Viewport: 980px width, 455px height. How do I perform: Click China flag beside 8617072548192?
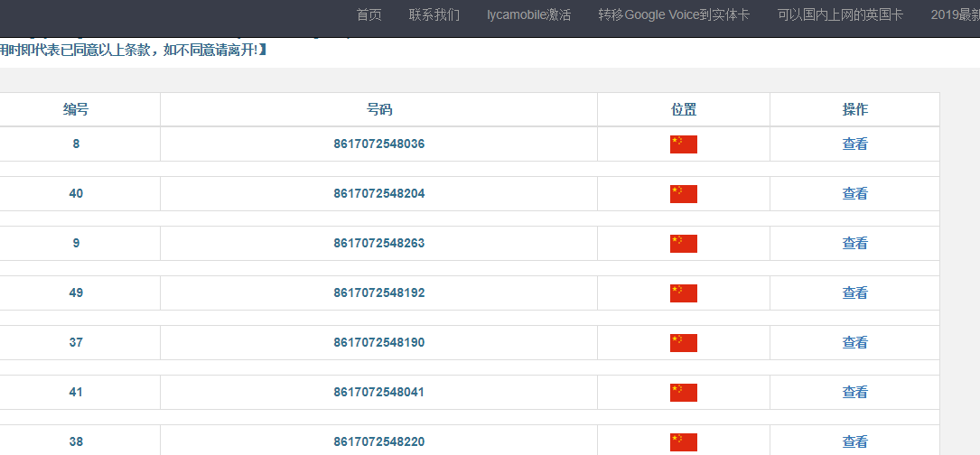coord(683,293)
